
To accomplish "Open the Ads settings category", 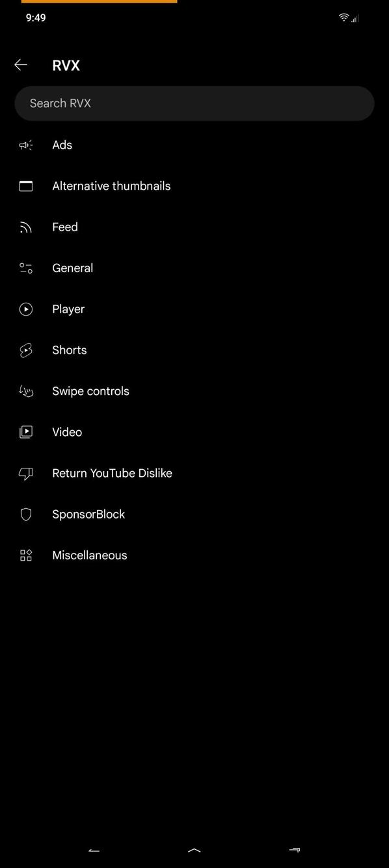I will point(62,145).
